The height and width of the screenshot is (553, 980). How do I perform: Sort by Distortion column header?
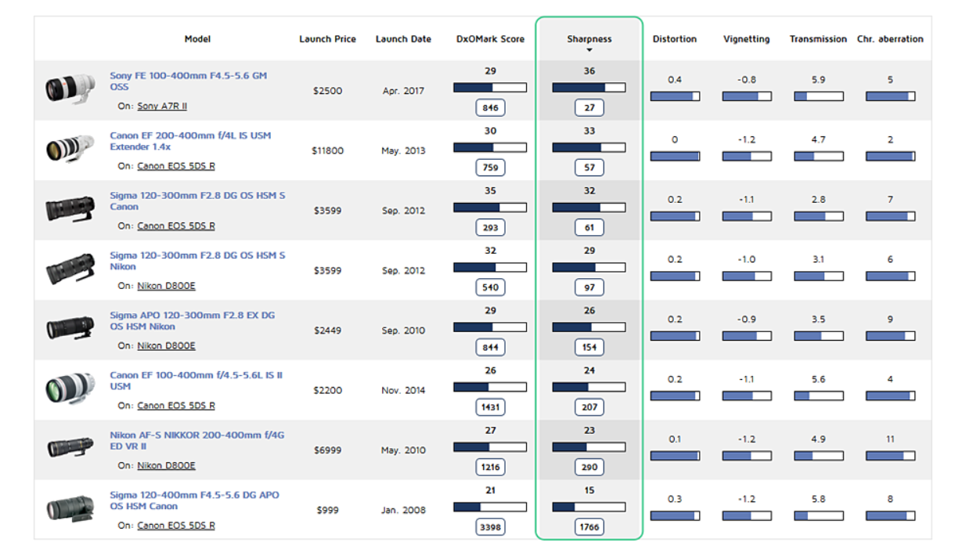675,39
